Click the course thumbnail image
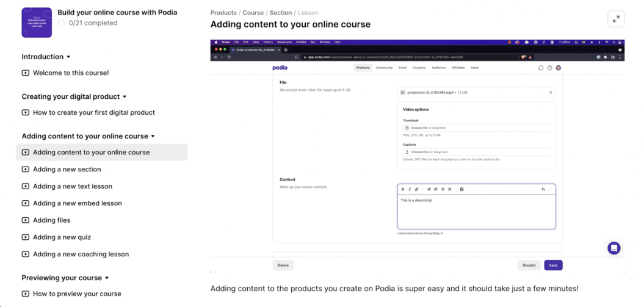The width and height of the screenshot is (644, 307). [37, 23]
